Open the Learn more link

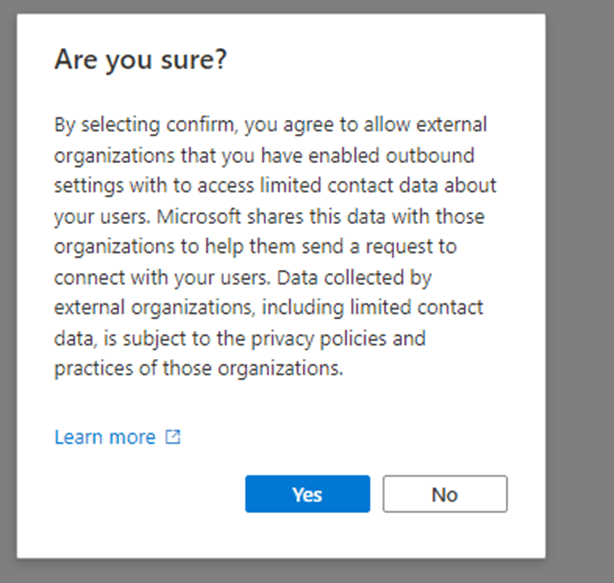[105, 437]
